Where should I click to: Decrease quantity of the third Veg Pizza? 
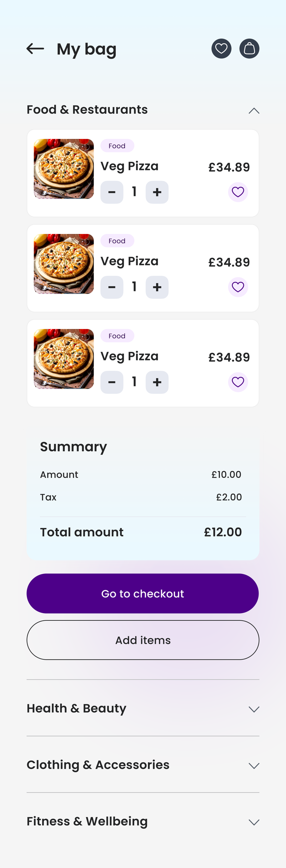(112, 382)
